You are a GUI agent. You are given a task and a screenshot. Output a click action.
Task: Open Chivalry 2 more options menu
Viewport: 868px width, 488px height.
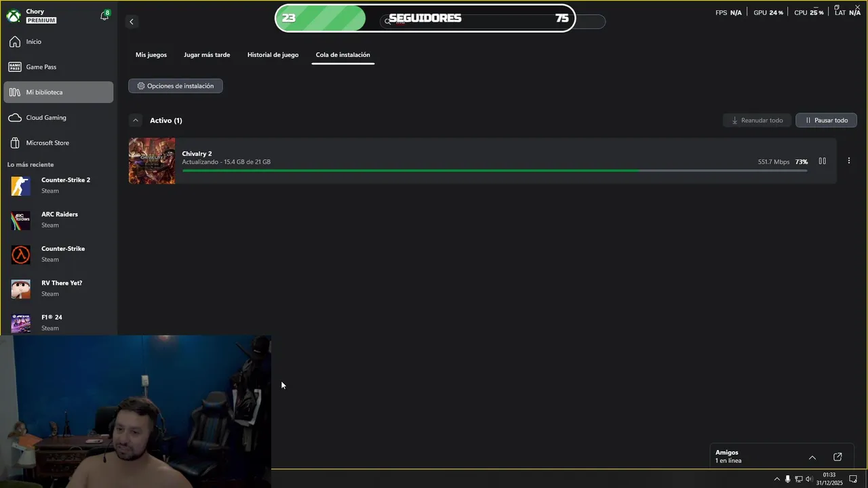coord(849,161)
